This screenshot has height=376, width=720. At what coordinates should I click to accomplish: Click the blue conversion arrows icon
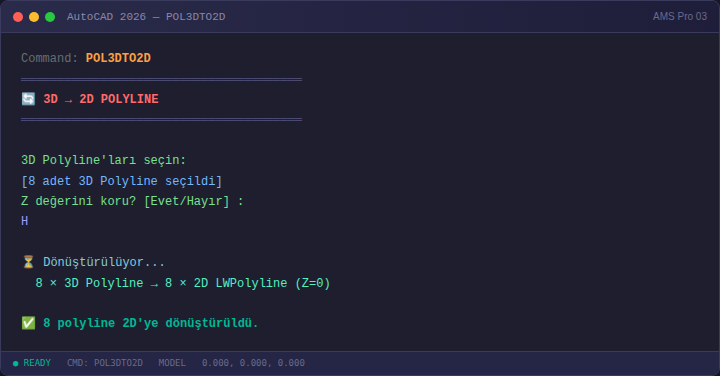(28, 99)
